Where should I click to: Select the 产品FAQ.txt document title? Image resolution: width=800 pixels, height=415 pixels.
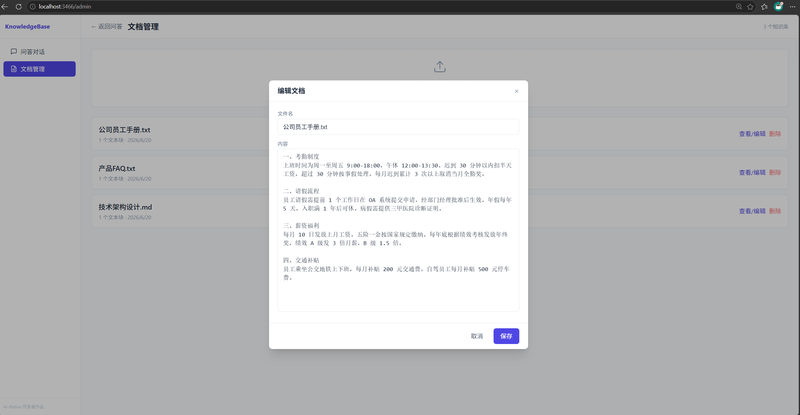pos(117,168)
